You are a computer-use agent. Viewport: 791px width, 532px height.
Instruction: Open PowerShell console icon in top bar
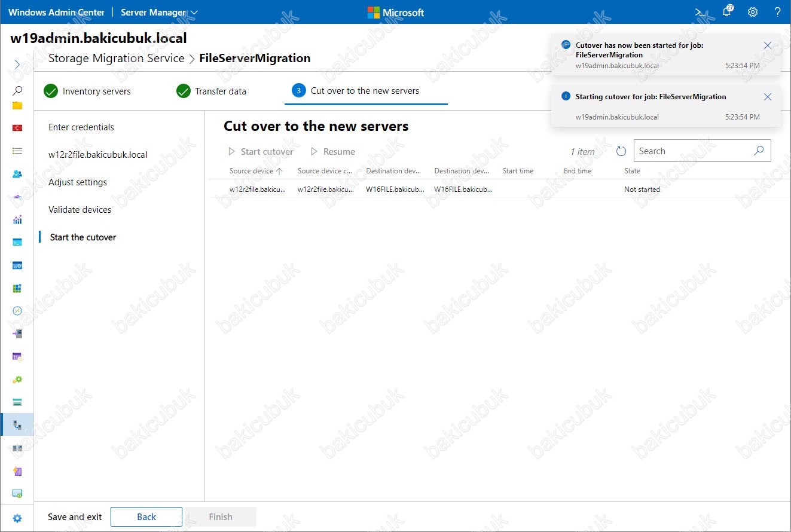pyautogui.click(x=700, y=12)
